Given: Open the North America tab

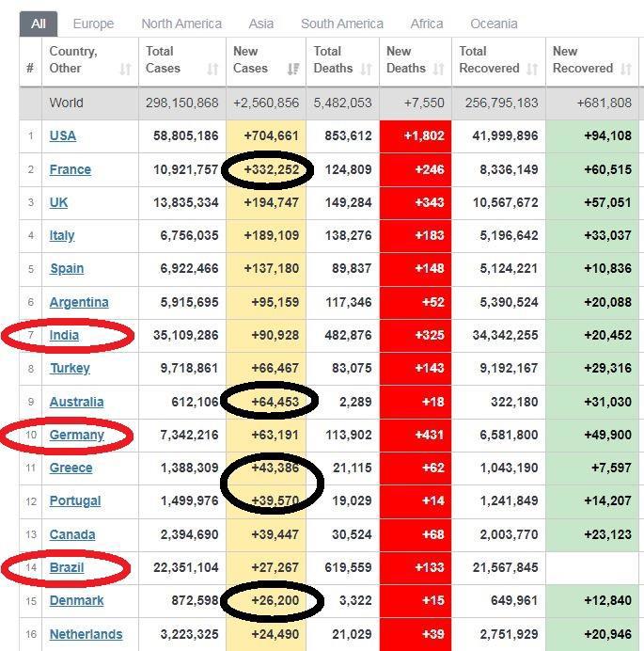Looking at the screenshot, I should tap(181, 24).
